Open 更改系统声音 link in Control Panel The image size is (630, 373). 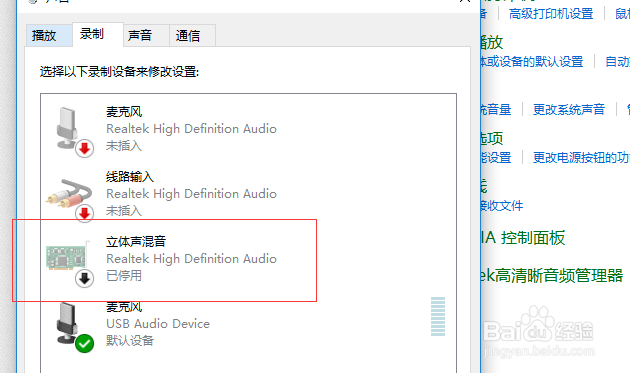point(569,109)
